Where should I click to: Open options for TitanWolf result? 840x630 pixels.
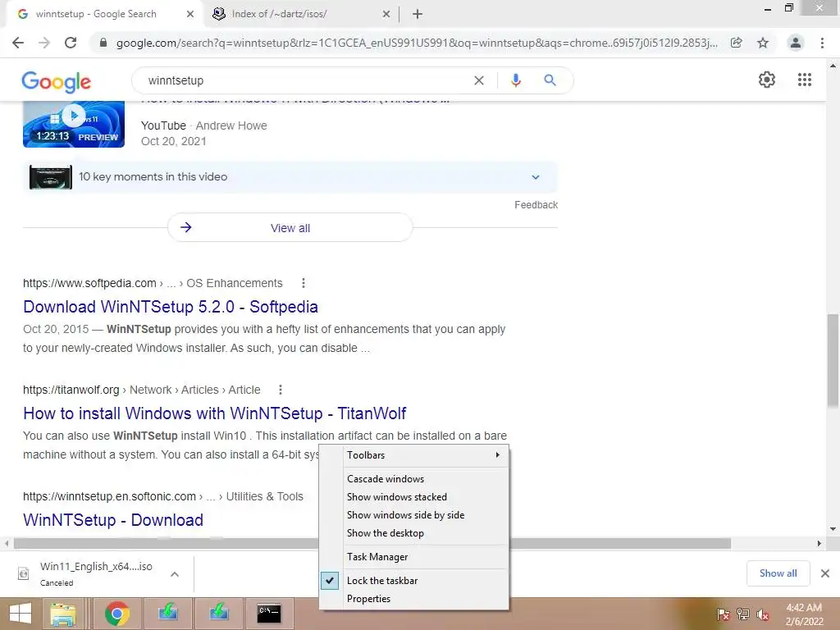281,390
